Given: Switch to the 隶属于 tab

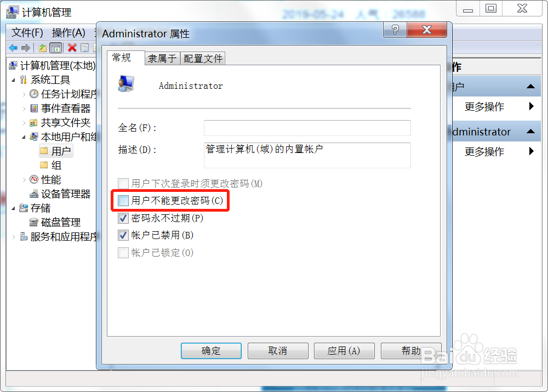Looking at the screenshot, I should pyautogui.click(x=162, y=59).
